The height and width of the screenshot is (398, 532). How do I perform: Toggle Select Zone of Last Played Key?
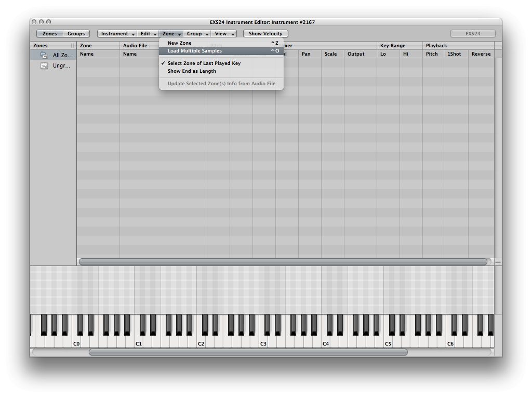coord(221,63)
